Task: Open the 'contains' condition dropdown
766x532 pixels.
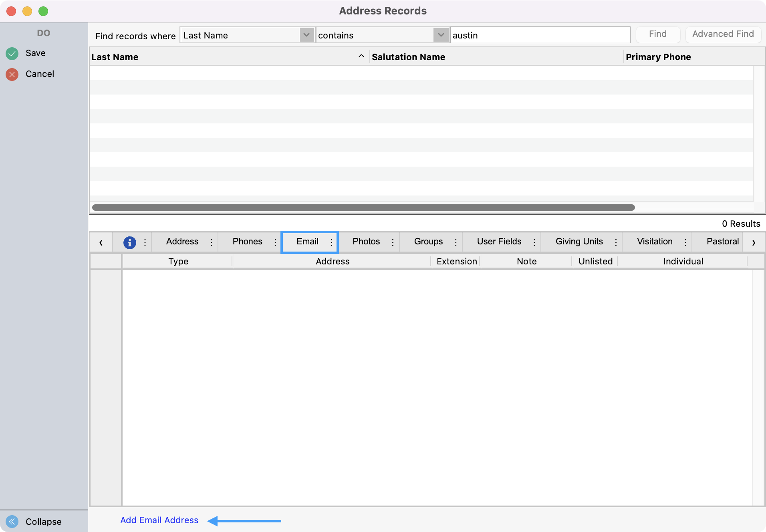Action: coord(441,35)
